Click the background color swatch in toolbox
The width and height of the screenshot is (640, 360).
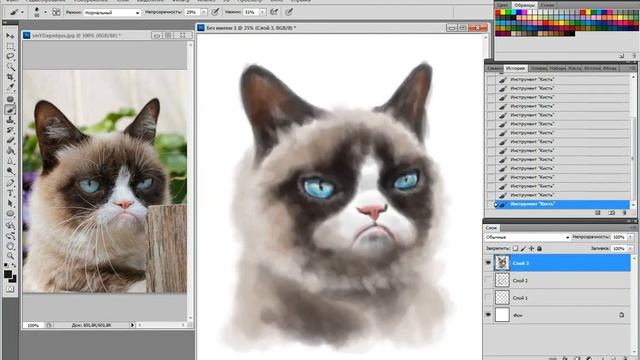coord(13,279)
